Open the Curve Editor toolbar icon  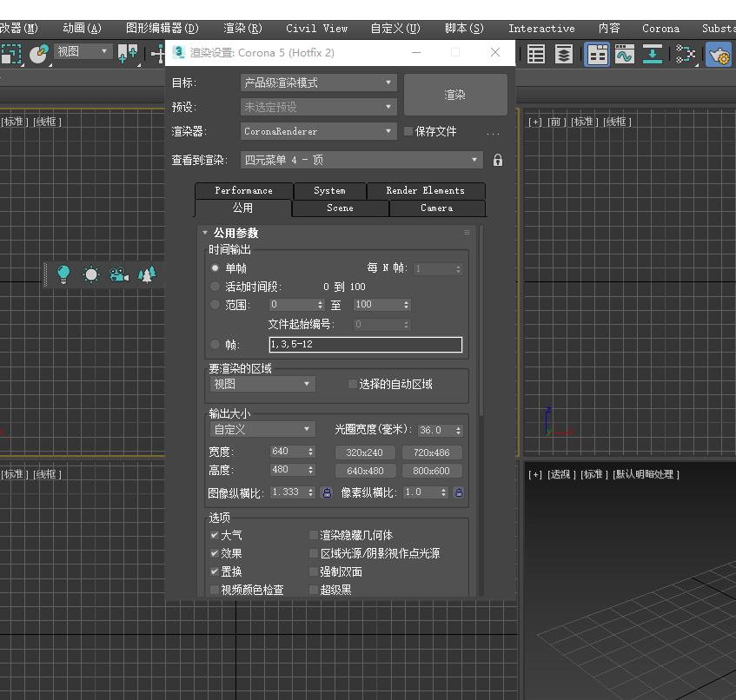tap(625, 55)
